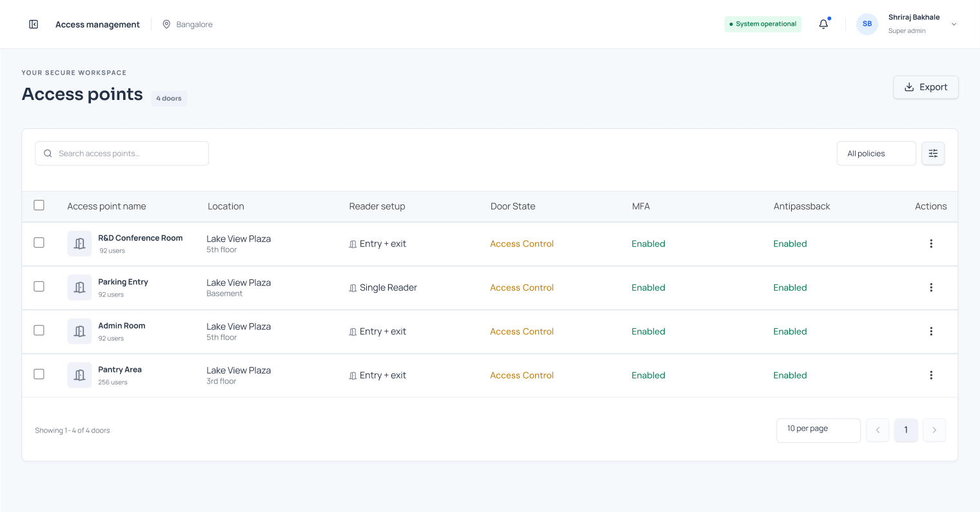Viewport: 980px width, 512px height.
Task: Open actions menu for Pantry Area
Action: 931,375
